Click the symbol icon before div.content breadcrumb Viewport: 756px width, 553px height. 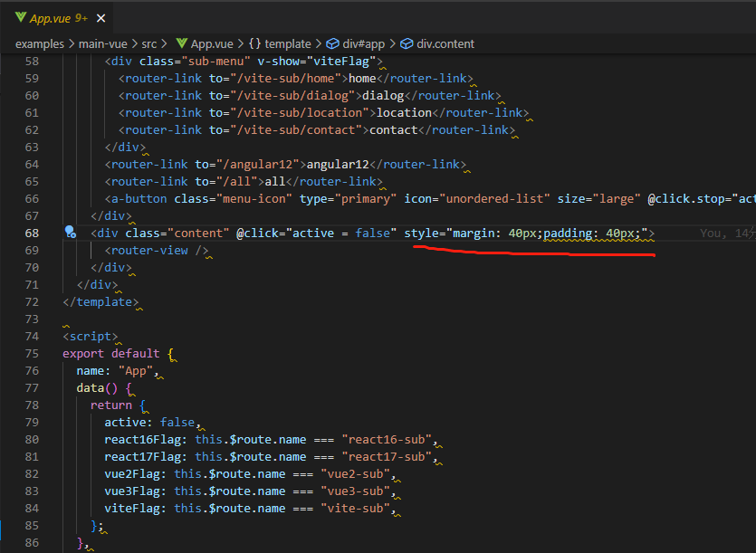tap(407, 43)
